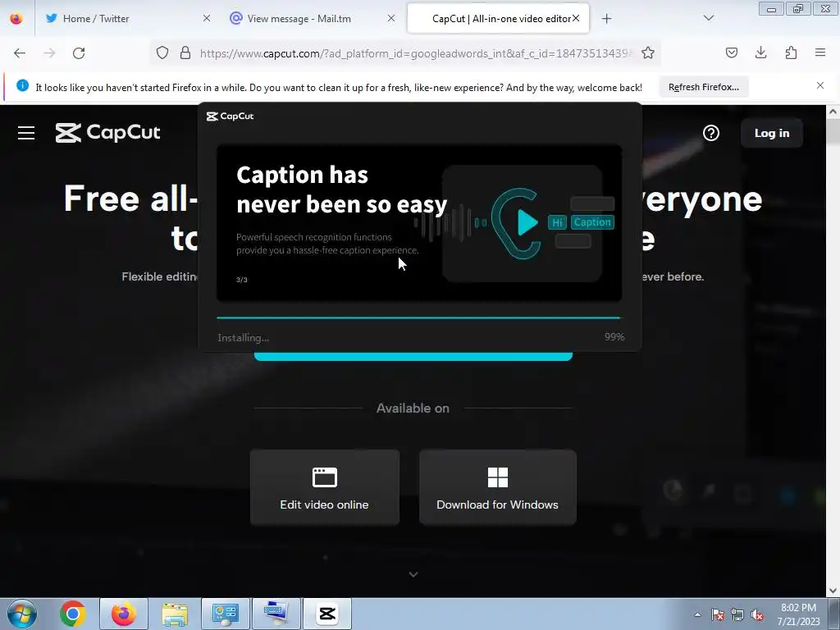This screenshot has width=840, height=630.
Task: Click the on-screen keyboard taskbar icon
Action: [x=276, y=614]
